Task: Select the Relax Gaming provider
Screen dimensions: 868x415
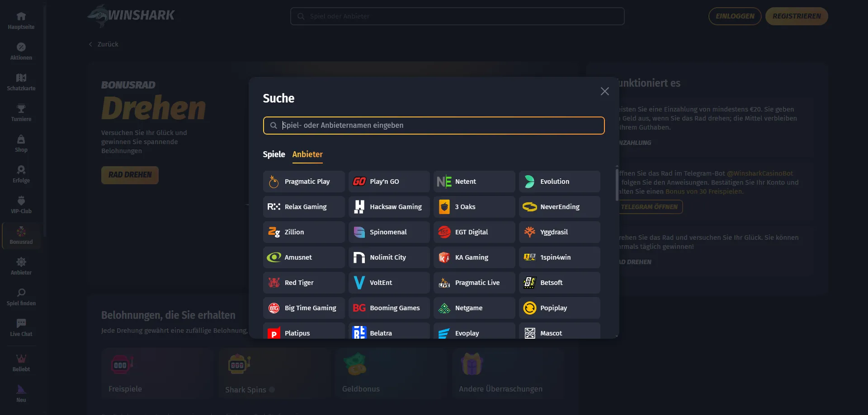Action: 304,207
